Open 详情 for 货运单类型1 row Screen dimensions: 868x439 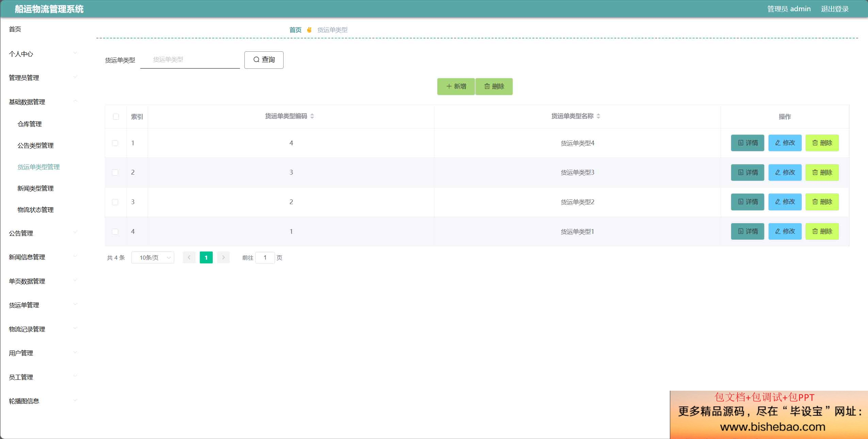point(748,231)
